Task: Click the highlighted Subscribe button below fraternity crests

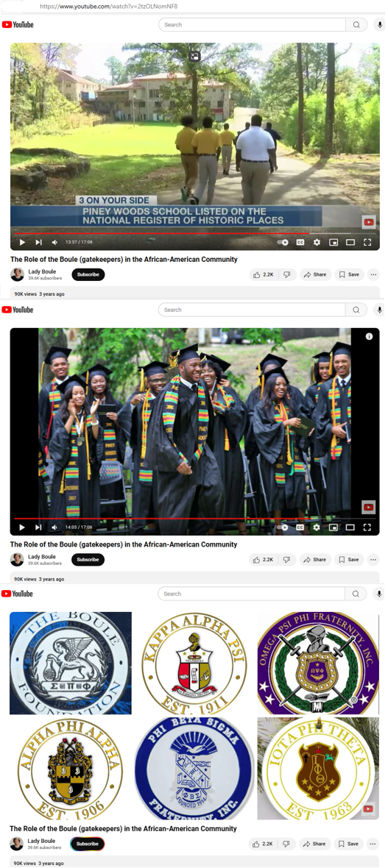Action: click(x=88, y=844)
